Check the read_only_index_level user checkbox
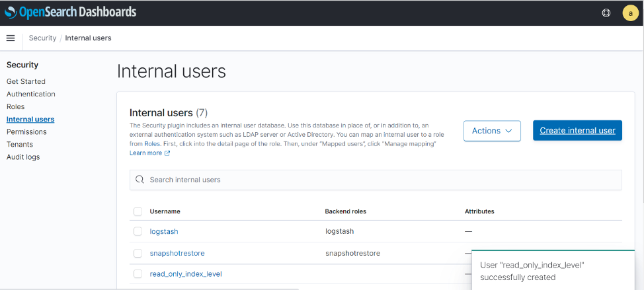Image resolution: width=644 pixels, height=290 pixels. click(x=138, y=273)
